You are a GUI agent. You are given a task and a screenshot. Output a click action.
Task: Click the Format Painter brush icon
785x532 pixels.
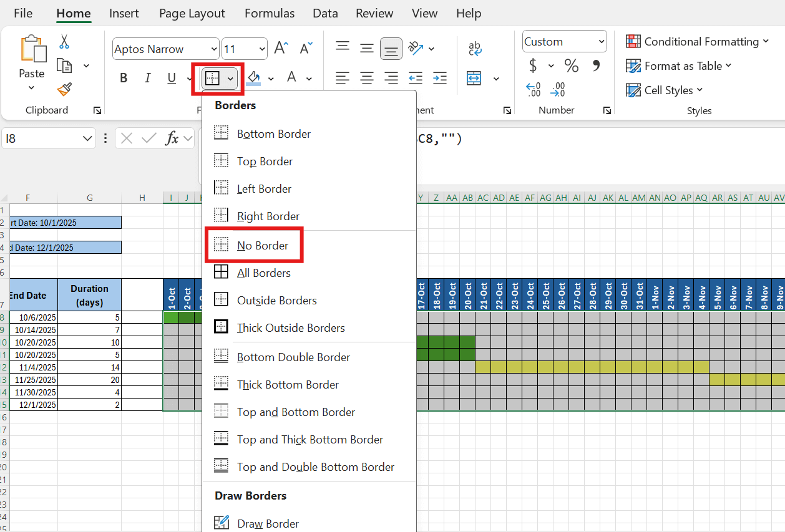[x=64, y=89]
